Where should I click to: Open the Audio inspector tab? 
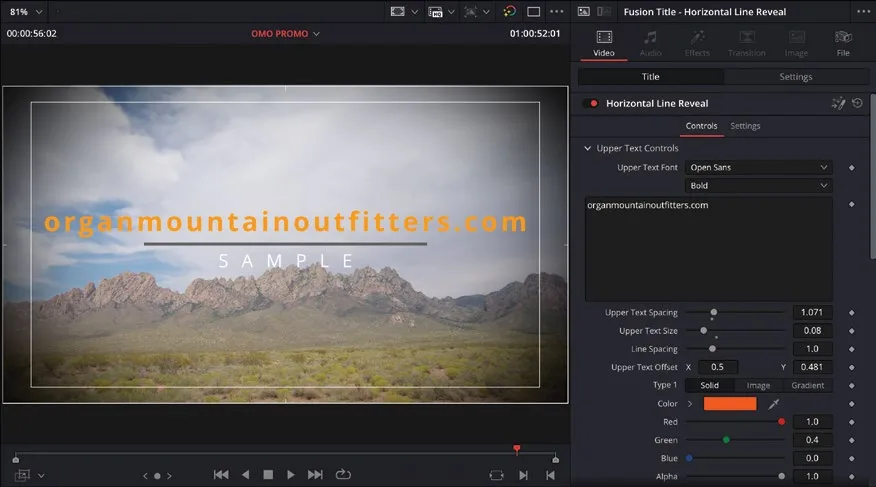pos(650,44)
